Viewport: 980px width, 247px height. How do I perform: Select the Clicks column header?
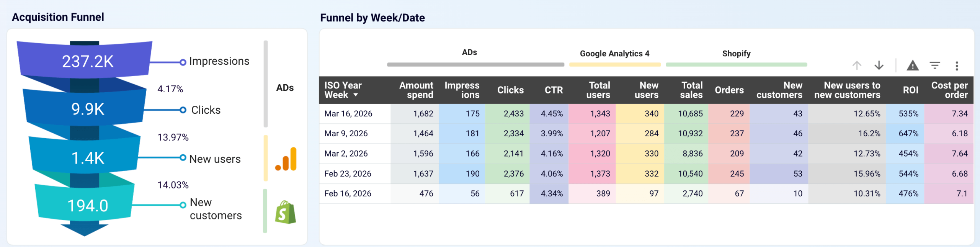point(510,90)
